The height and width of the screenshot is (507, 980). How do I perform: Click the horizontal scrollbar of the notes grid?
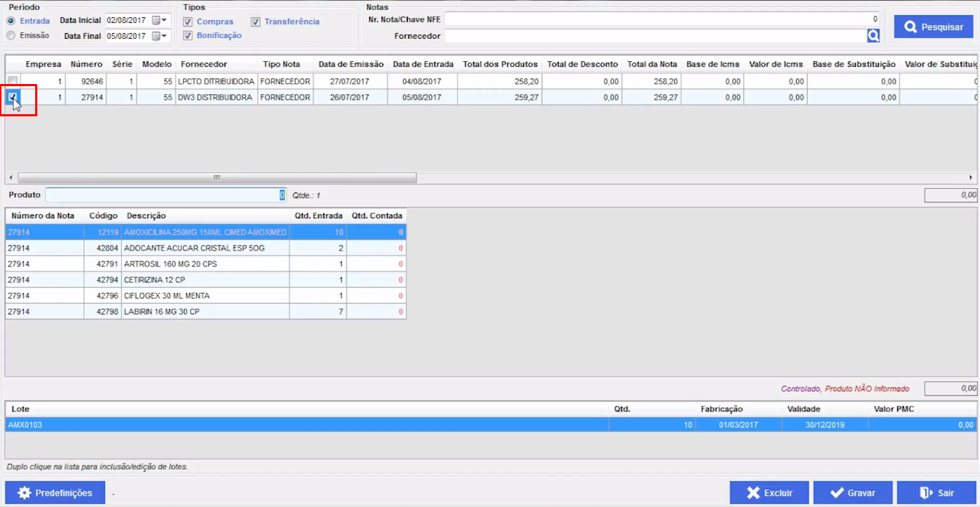217,177
